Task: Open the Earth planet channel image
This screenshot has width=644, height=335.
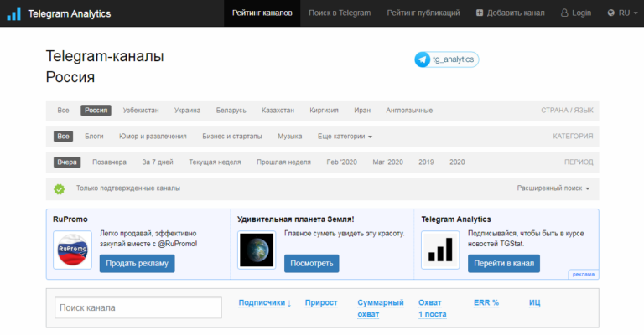Action: 257,250
